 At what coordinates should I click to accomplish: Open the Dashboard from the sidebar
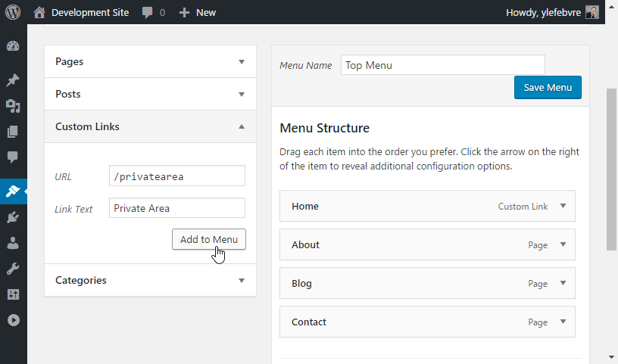coord(13,46)
